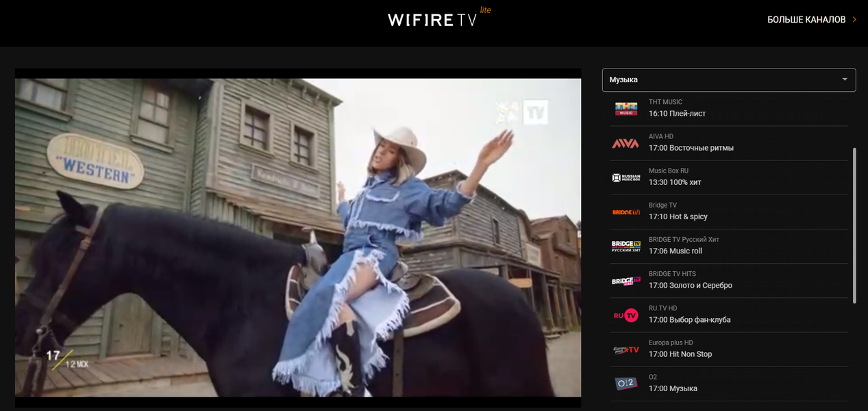The width and height of the screenshot is (868, 411).
Task: Select the O2 channel logo
Action: click(x=625, y=384)
